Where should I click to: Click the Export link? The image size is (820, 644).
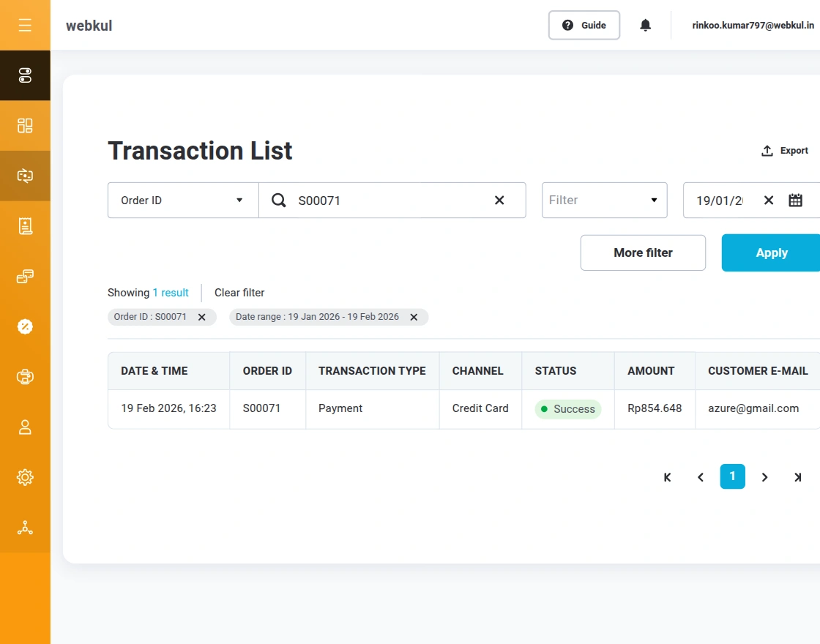tap(785, 150)
